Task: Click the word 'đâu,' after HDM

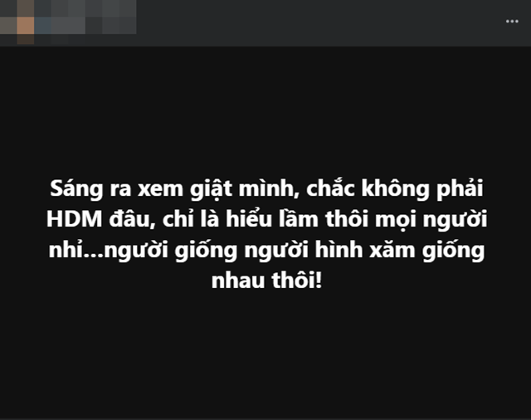Action: click(132, 219)
